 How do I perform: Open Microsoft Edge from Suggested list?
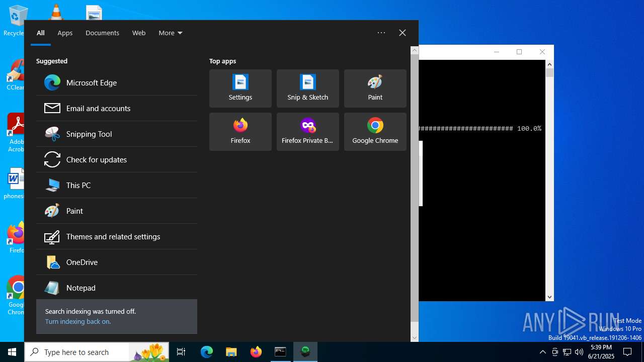117,83
